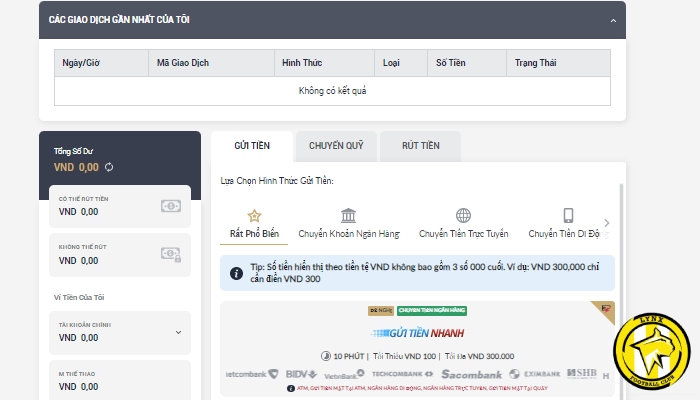Click the Trạng Thái column header
700x400 pixels.
558,63
